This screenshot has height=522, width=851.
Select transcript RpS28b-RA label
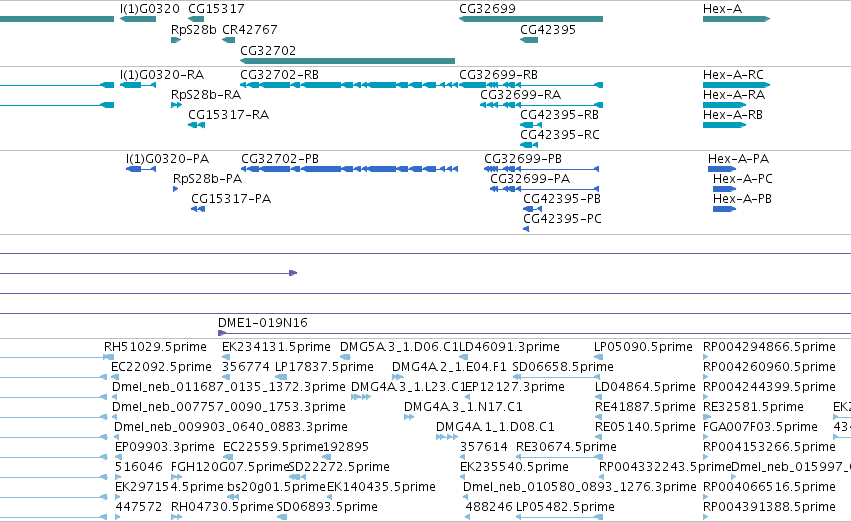206,94
